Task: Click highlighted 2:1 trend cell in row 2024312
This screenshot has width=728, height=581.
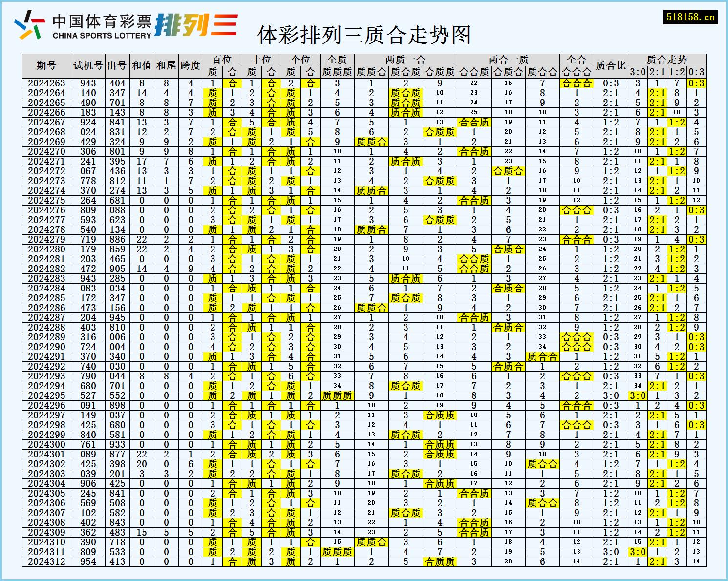Action: point(657,562)
